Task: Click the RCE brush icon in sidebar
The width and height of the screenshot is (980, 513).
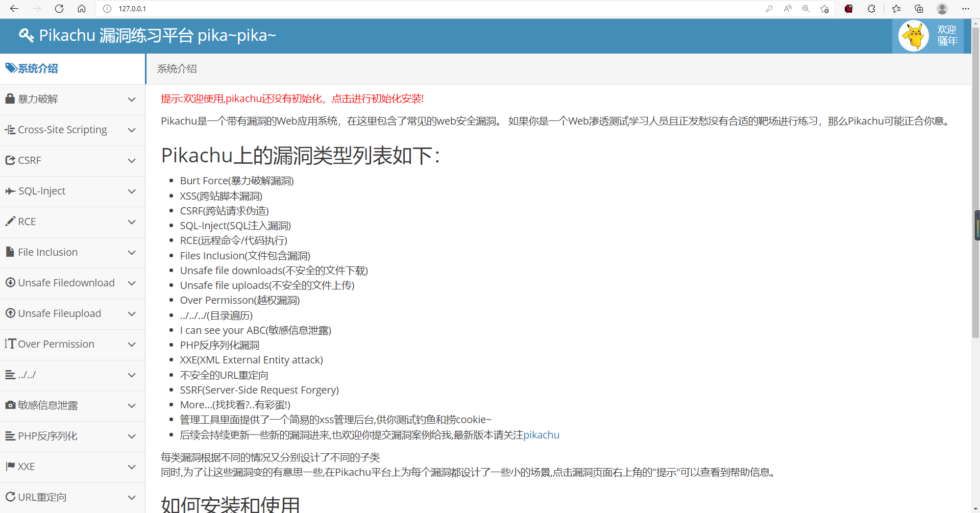Action: [x=10, y=221]
